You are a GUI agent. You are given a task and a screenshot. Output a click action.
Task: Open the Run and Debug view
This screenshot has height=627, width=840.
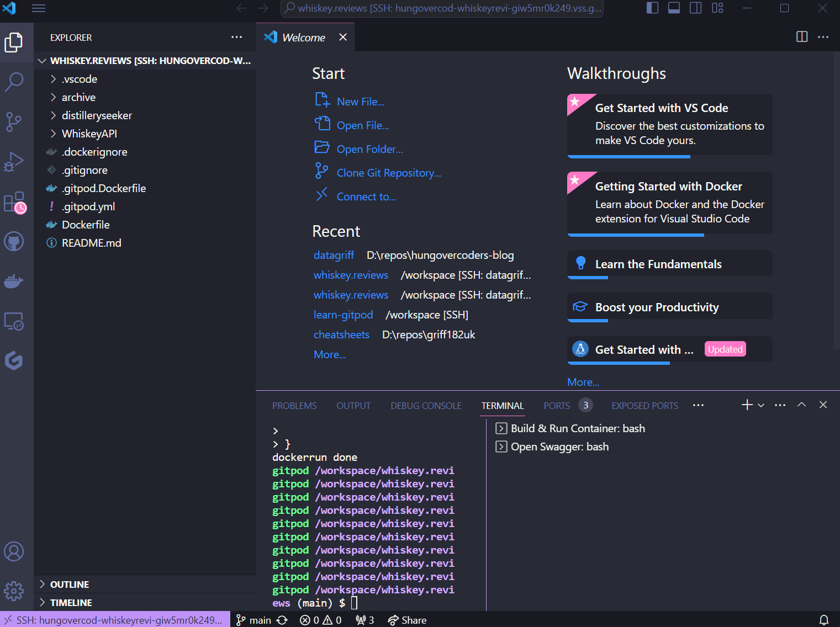14,162
